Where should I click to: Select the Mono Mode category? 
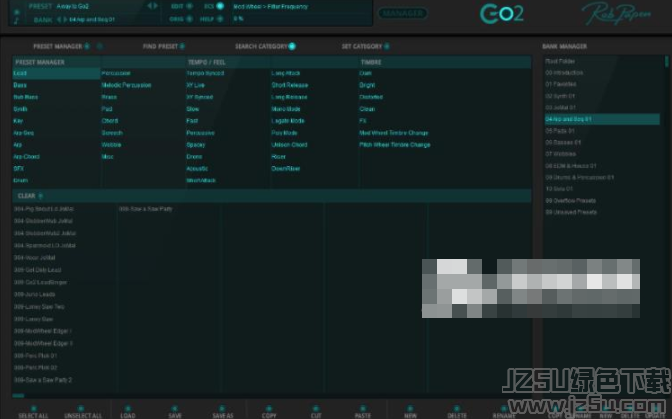click(286, 109)
